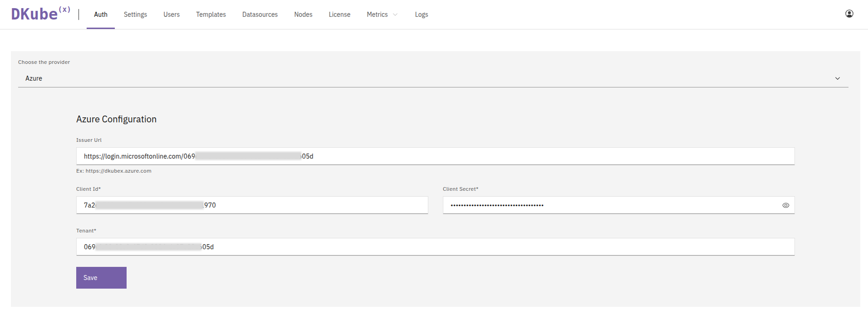
Task: Open the Users tab
Action: pyautogui.click(x=172, y=14)
